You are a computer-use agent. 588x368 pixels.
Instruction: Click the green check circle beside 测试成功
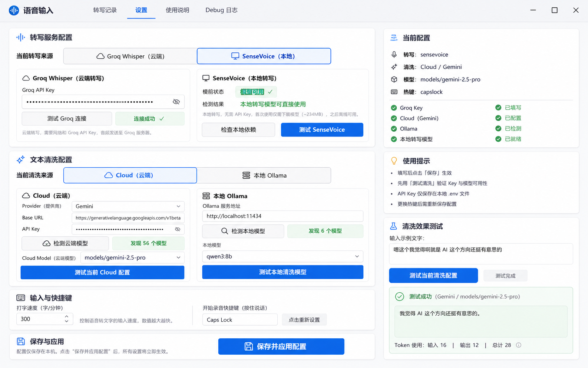click(x=399, y=296)
